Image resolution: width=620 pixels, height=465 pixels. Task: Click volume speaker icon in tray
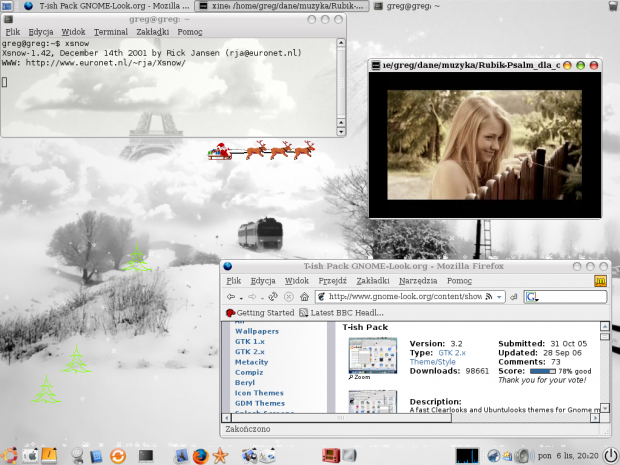coord(523,456)
